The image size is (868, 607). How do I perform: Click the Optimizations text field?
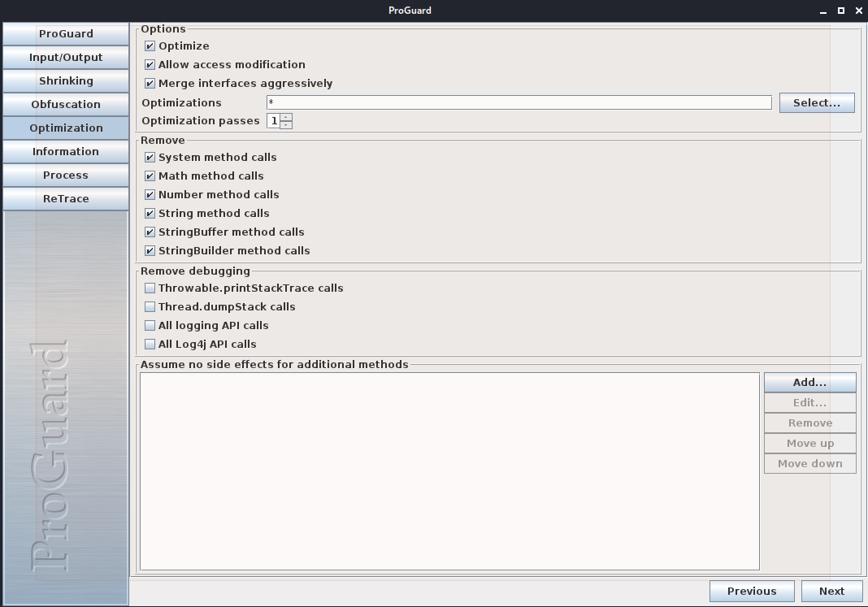click(x=519, y=102)
